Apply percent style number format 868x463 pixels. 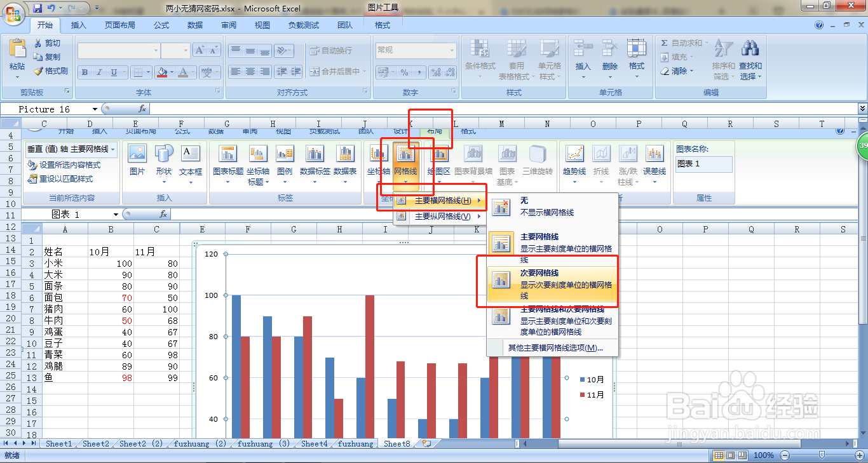coord(403,72)
